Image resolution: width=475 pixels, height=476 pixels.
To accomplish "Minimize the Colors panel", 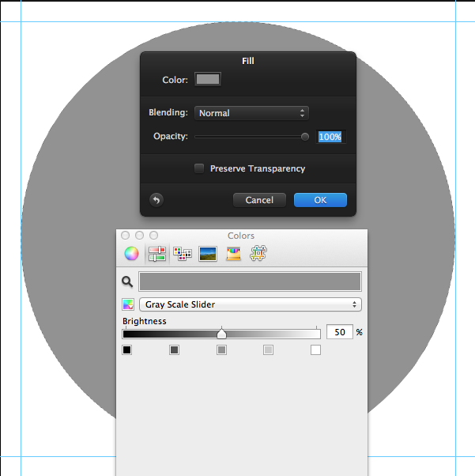I will pos(139,236).
